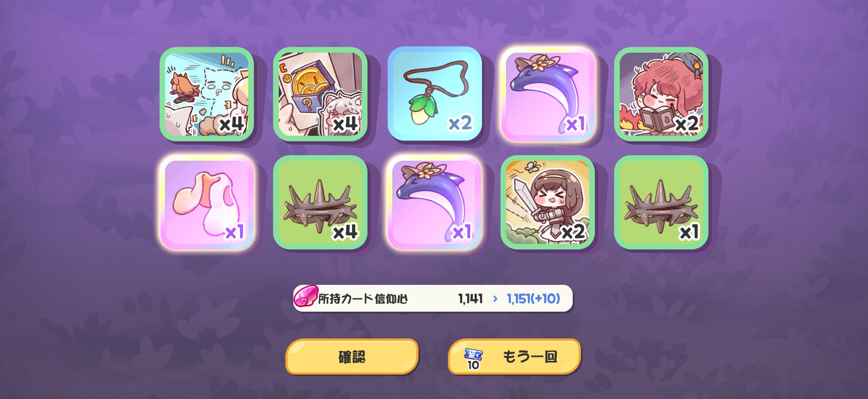The height and width of the screenshot is (399, 868).
Task: Open the sword knight girl card x2
Action: point(548,202)
